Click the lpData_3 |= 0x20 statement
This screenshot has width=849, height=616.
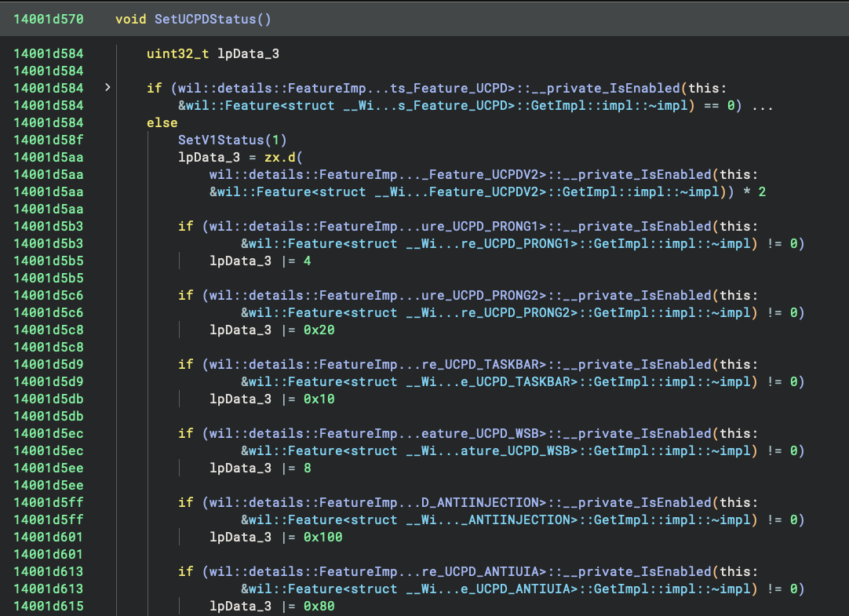click(271, 330)
